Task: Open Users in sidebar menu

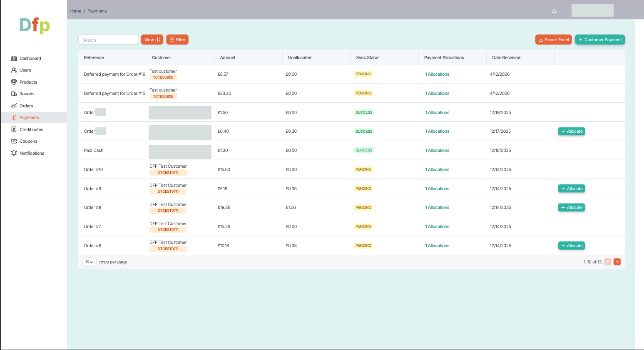Action: tap(25, 70)
